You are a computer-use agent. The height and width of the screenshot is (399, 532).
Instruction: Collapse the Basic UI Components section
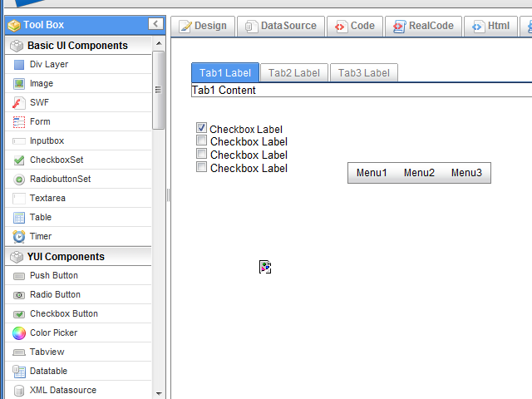click(76, 45)
